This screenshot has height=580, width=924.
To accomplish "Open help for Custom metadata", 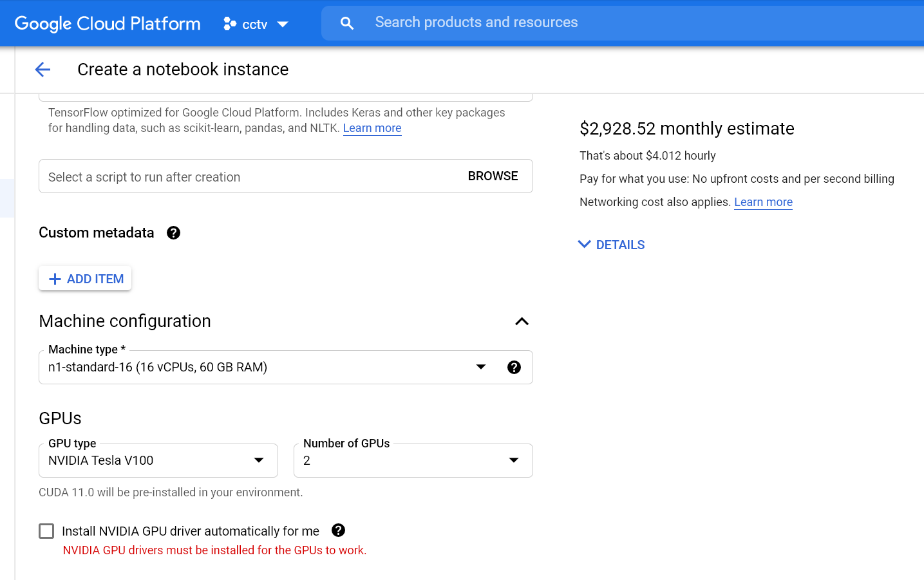I will click(173, 233).
